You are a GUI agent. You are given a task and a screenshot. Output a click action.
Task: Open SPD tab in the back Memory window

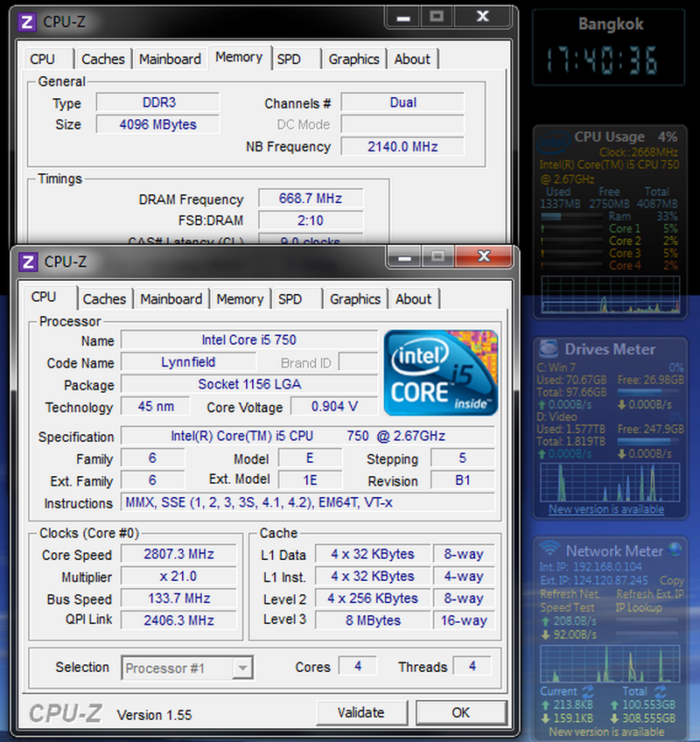click(x=296, y=59)
